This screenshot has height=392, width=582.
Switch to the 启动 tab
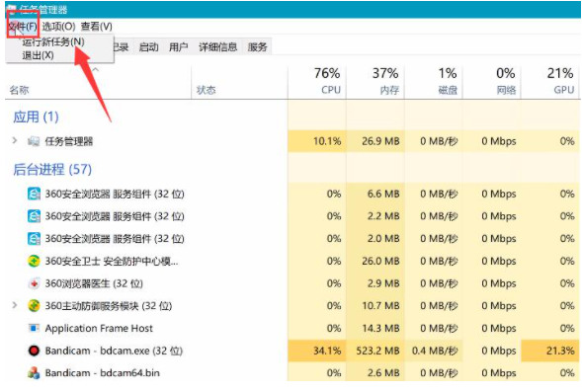tap(148, 47)
